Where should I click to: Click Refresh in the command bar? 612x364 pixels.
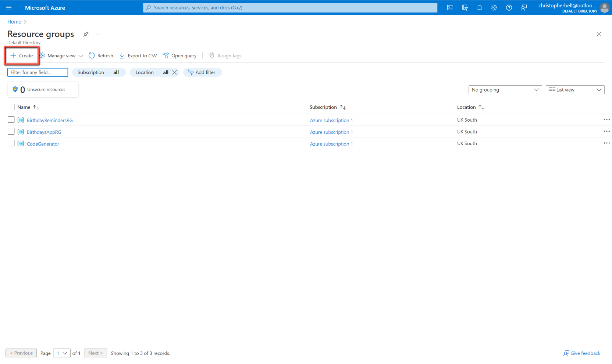pyautogui.click(x=101, y=56)
